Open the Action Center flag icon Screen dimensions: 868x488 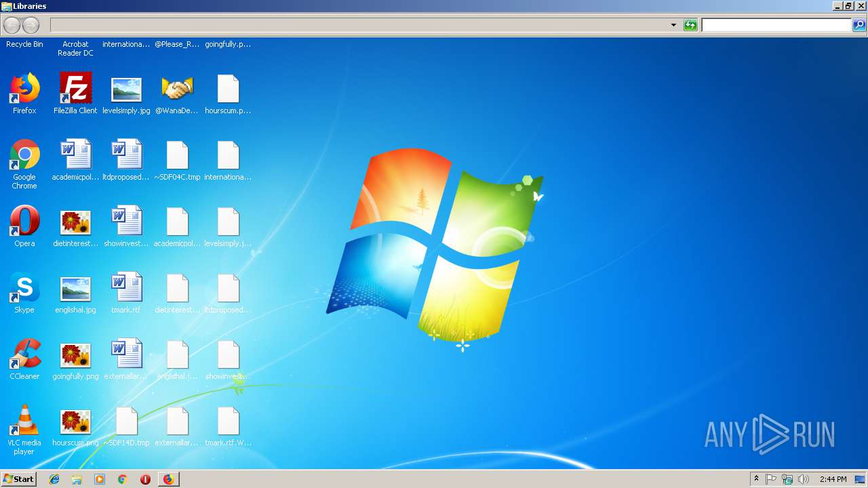(771, 479)
